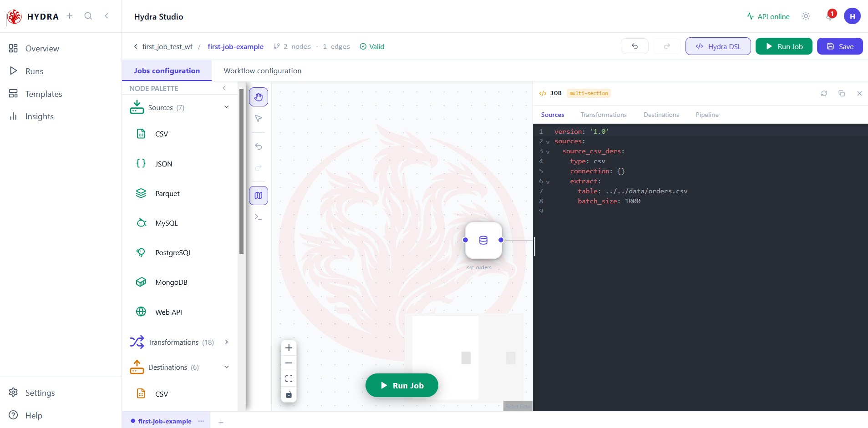Close the JOB code panel
The image size is (868, 428).
coord(859,93)
